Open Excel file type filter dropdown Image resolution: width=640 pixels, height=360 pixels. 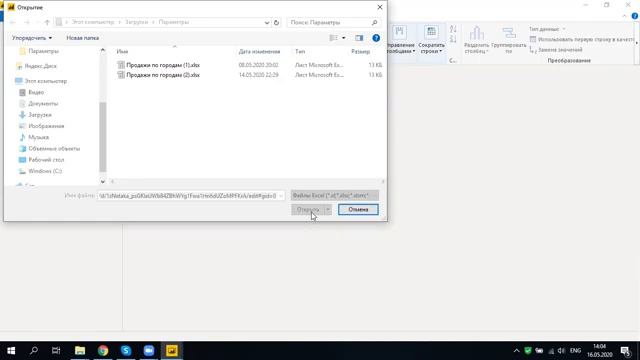pos(335,196)
